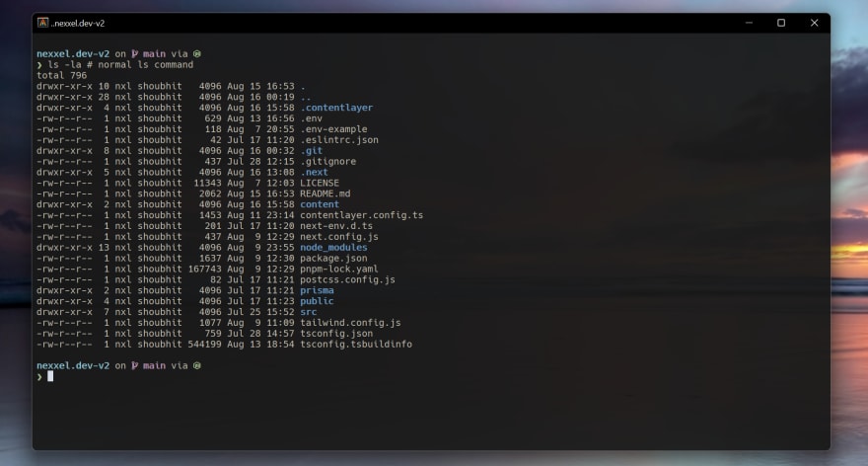This screenshot has height=466, width=868.
Task: Click the tsconfig.tsbuildinfo filename
Action: [356, 344]
